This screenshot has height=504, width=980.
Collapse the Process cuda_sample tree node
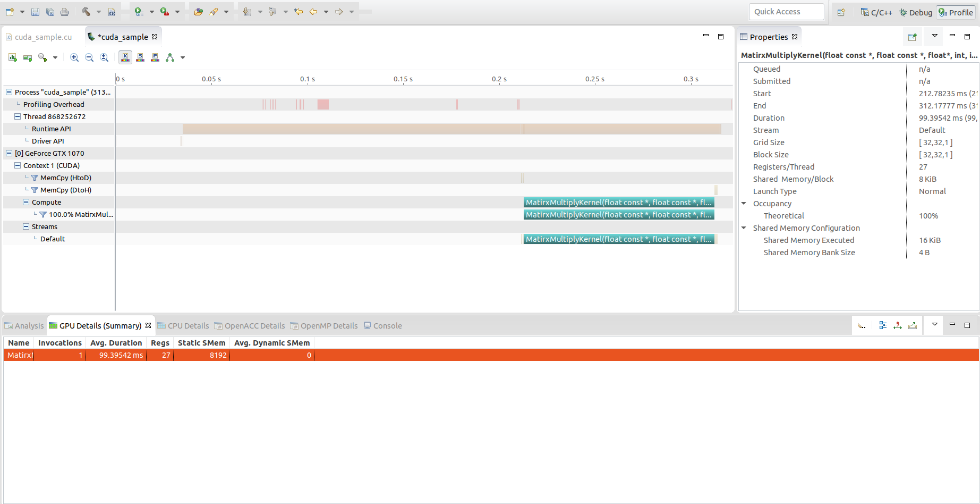click(x=9, y=92)
